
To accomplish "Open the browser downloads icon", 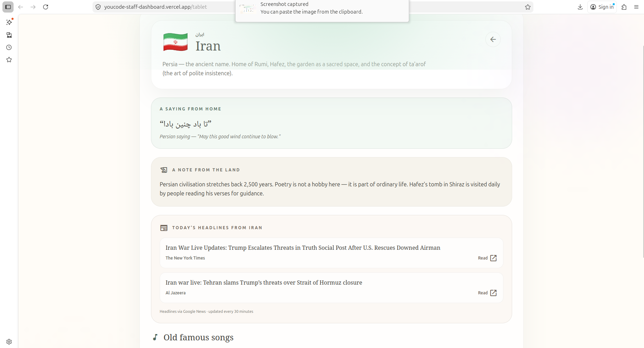I will point(580,7).
